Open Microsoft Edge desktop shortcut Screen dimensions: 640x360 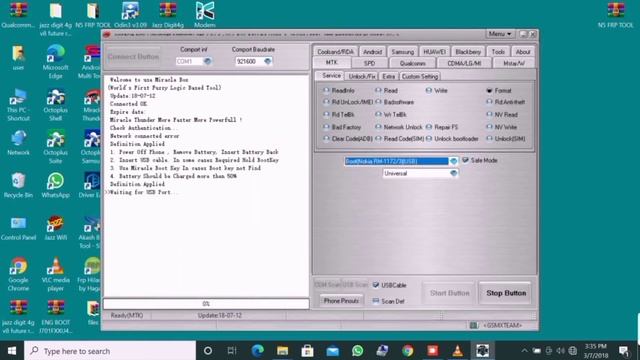(56, 62)
